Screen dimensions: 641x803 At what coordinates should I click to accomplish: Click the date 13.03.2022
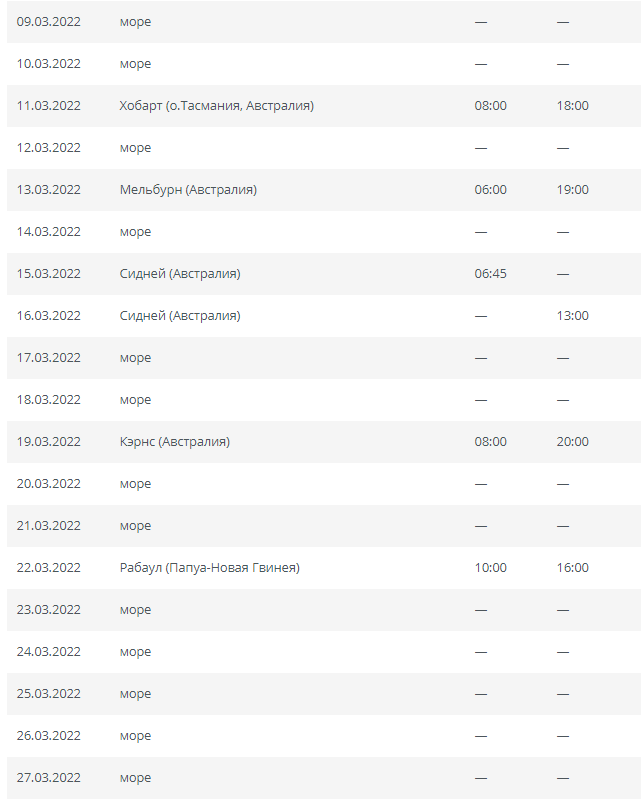[49, 190]
